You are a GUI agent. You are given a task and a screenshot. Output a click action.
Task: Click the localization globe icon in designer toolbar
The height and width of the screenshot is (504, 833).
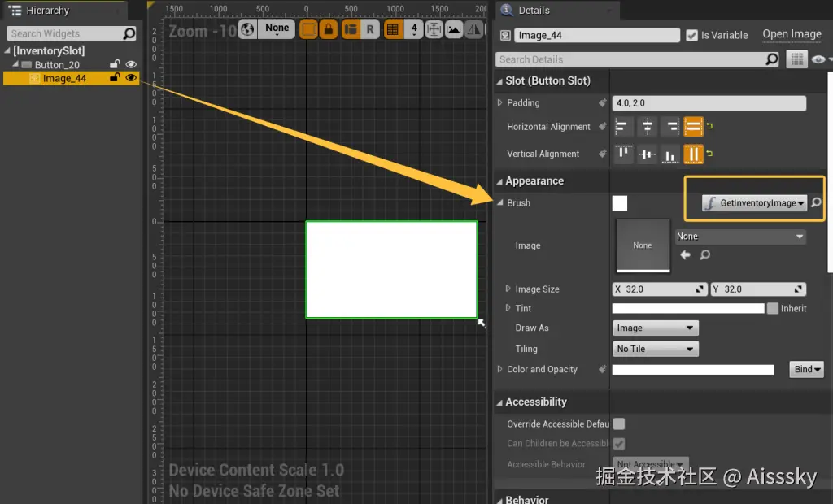click(247, 30)
